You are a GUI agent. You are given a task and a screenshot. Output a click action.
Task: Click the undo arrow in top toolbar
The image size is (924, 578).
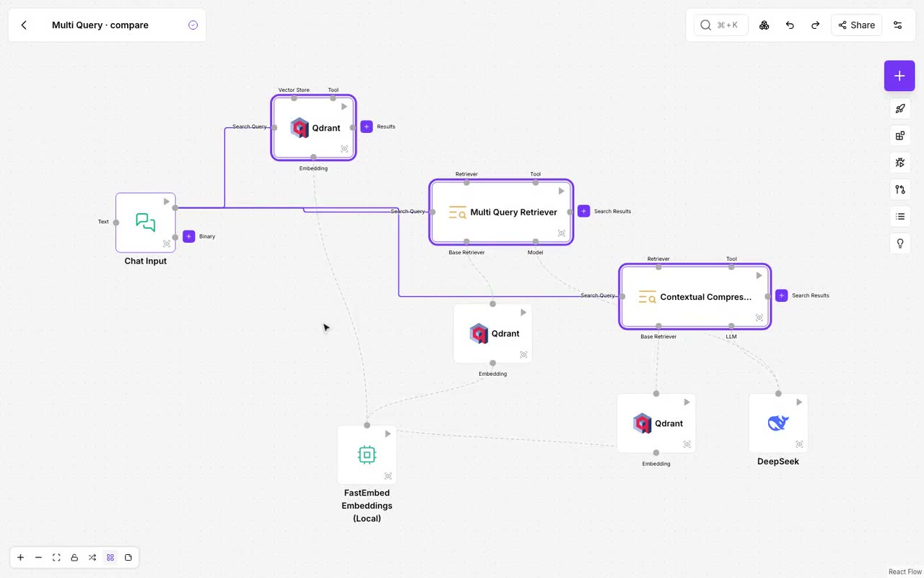point(790,25)
